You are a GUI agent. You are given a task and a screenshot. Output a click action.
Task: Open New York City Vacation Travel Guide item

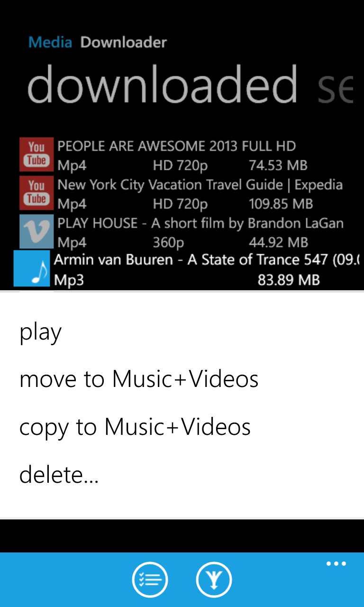click(x=182, y=194)
